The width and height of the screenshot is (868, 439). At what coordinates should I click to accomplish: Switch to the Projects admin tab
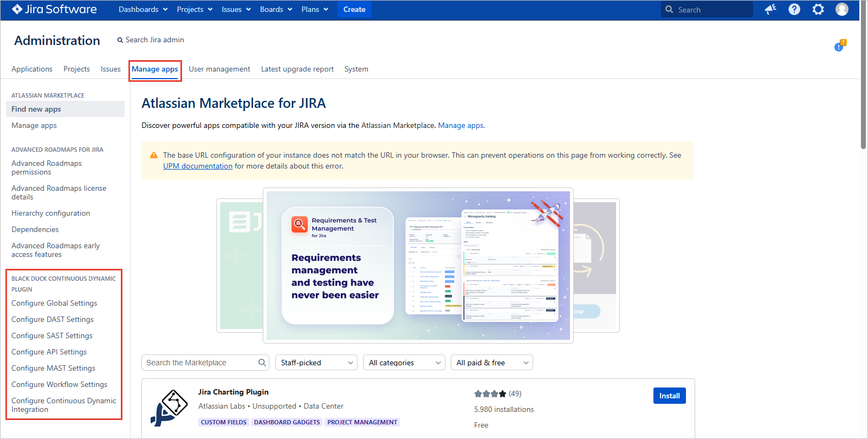pyautogui.click(x=76, y=69)
